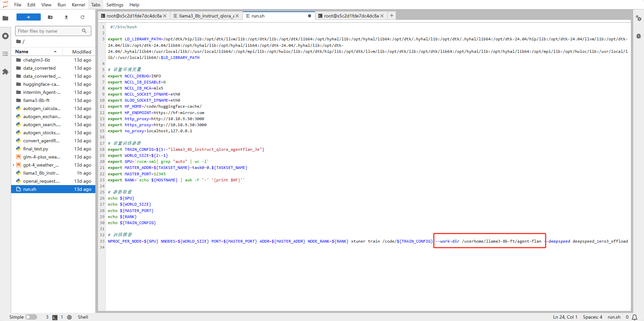Click the blue New Launcher button
Image resolution: width=644 pixels, height=321 pixels.
coord(29,17)
